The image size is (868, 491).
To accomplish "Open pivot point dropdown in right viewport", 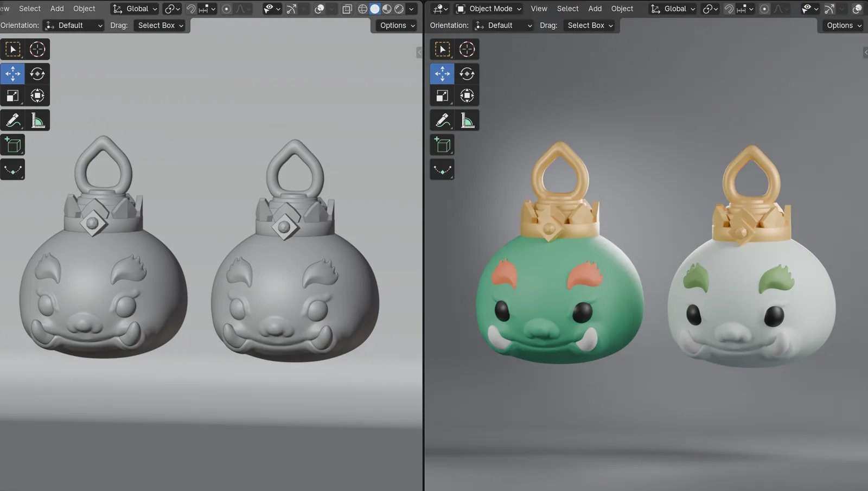I will pyautogui.click(x=711, y=9).
